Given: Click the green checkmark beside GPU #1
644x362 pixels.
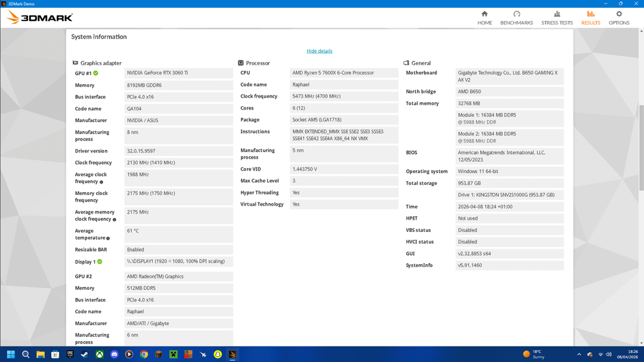Looking at the screenshot, I should (95, 73).
